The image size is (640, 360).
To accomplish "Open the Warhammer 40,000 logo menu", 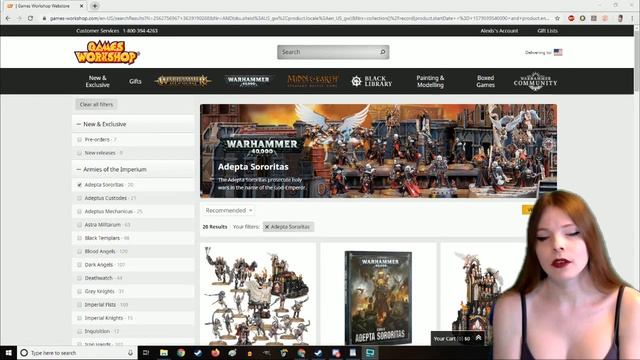I will pos(248,80).
